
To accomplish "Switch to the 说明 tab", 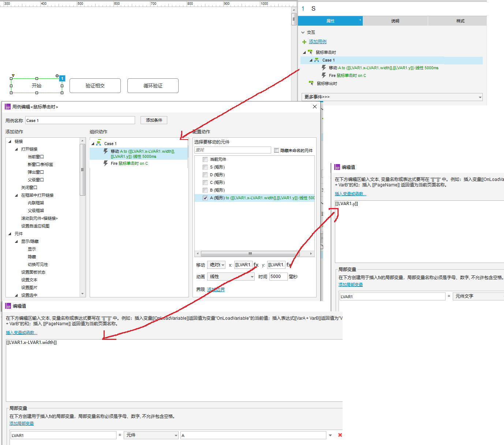I will (395, 21).
